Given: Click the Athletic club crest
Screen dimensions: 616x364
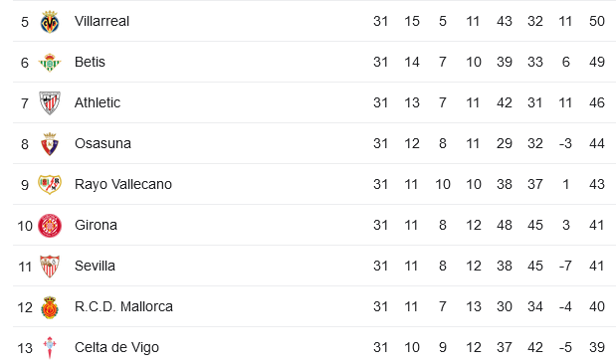Looking at the screenshot, I should [50, 103].
